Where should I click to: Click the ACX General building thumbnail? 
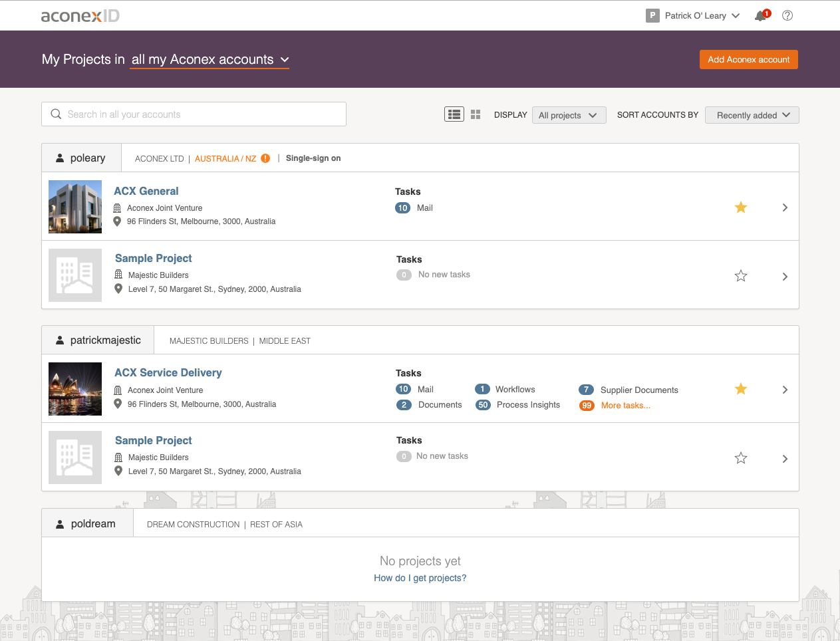click(x=75, y=207)
